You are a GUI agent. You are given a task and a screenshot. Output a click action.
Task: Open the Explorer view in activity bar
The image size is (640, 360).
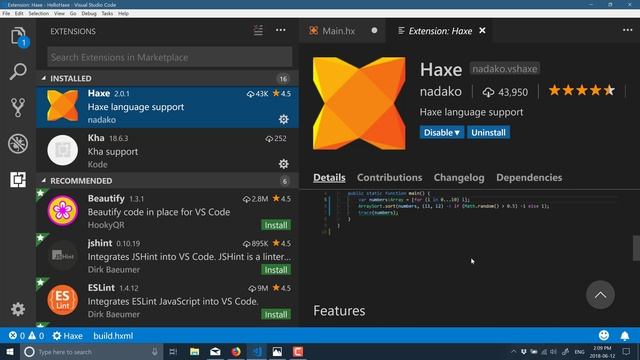click(x=18, y=36)
